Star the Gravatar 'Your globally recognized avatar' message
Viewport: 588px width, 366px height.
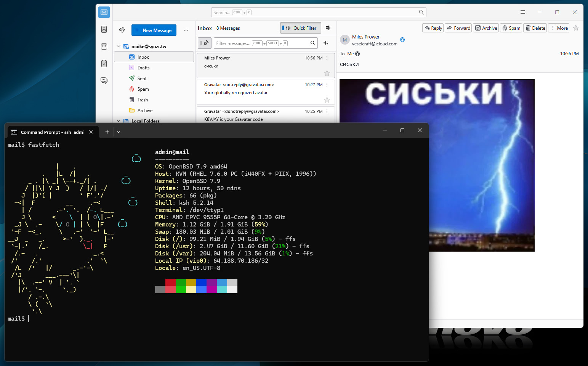(327, 100)
